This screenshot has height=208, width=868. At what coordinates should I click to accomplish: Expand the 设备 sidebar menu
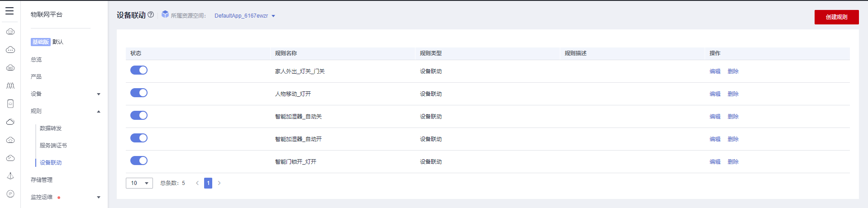(65, 94)
